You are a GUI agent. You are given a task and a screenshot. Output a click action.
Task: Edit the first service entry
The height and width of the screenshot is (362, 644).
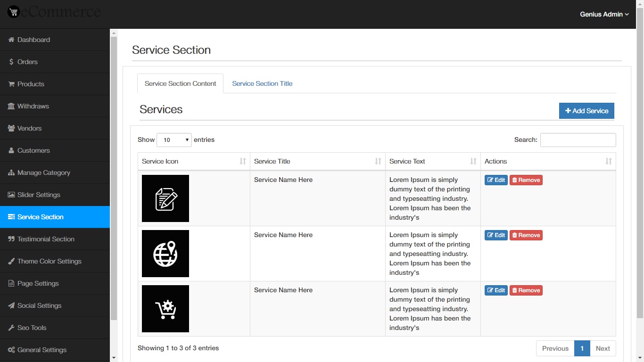pos(496,180)
